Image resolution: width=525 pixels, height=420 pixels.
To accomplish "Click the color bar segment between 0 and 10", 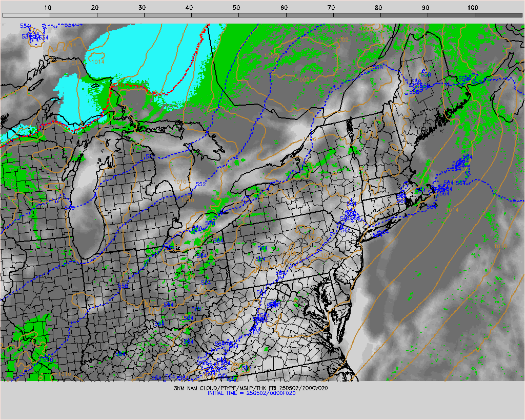I will [27, 15].
